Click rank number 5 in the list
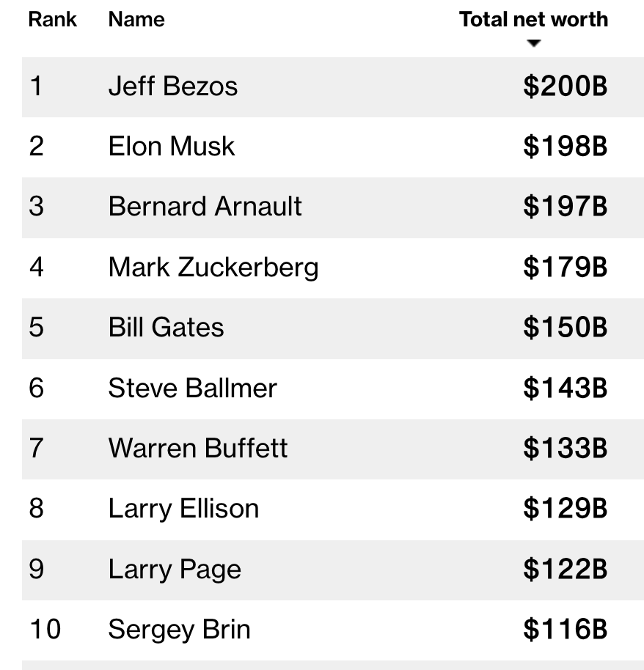The image size is (644, 670). [x=37, y=328]
